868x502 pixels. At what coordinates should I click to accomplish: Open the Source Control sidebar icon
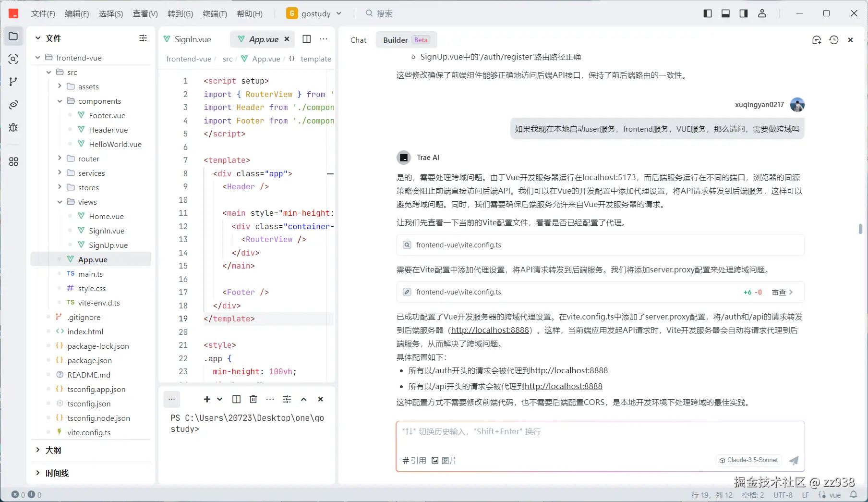(x=13, y=82)
